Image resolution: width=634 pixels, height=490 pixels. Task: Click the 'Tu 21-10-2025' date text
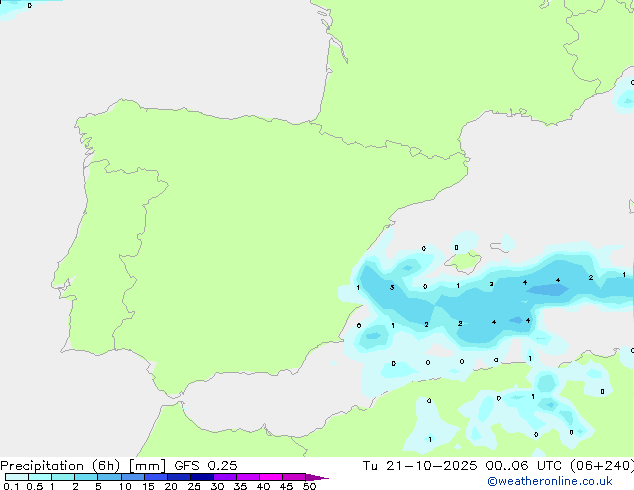(x=420, y=466)
